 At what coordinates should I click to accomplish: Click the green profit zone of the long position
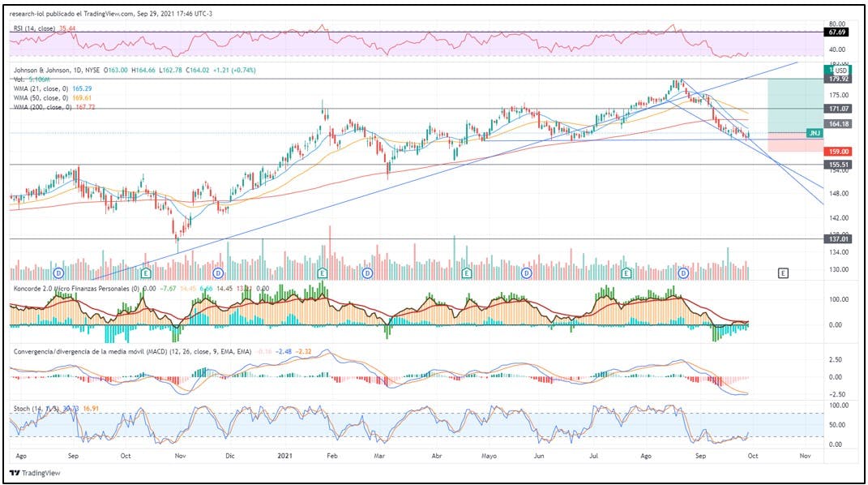pyautogui.click(x=796, y=105)
